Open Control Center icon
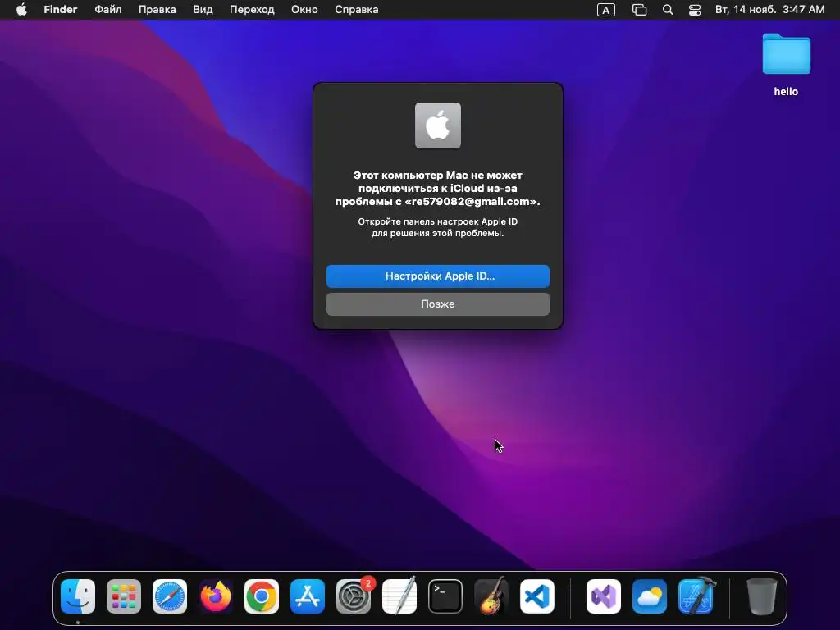Image resolution: width=840 pixels, height=630 pixels. (x=695, y=10)
